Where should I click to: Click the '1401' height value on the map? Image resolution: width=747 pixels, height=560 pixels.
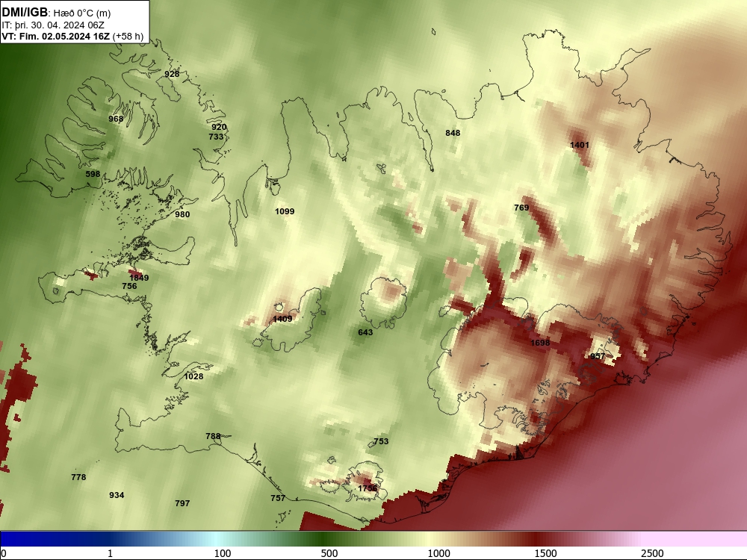coord(580,145)
